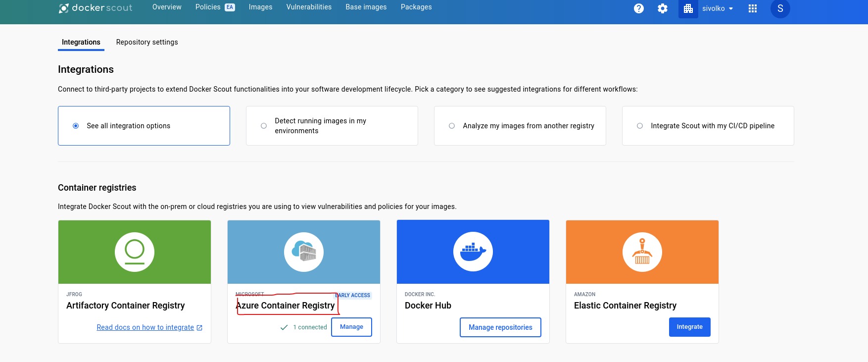Click the Azure Container Registry cloud icon
Screen dimensions: 868x362
(x=304, y=252)
